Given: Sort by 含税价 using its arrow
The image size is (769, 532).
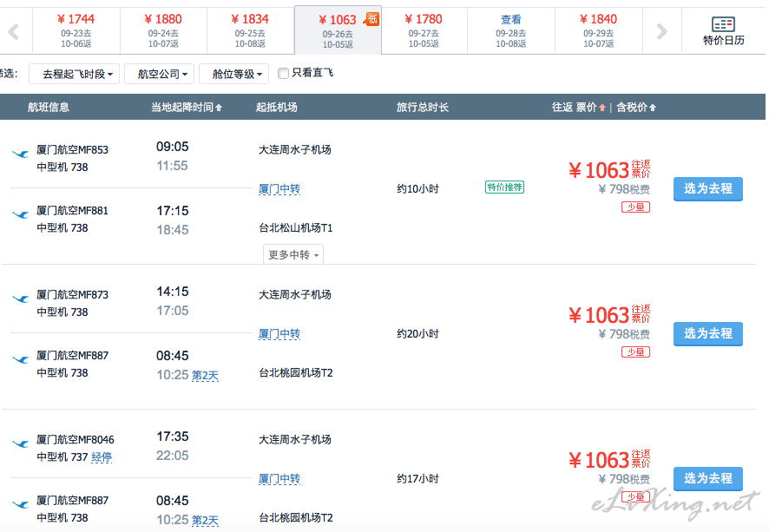Looking at the screenshot, I should (x=653, y=108).
